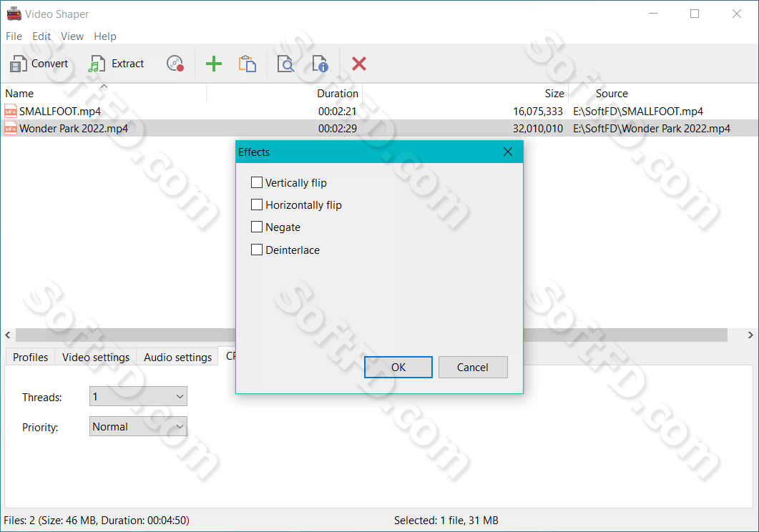Click status text Selected: 1 file
Viewport: 759px width, 532px height.
pos(446,521)
